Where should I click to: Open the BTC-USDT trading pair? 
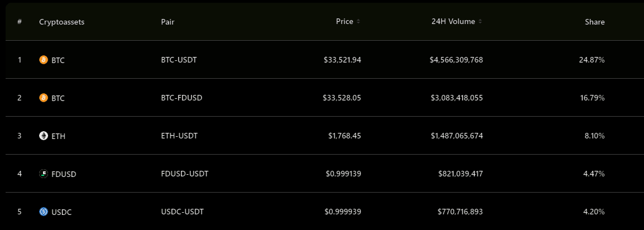point(179,60)
